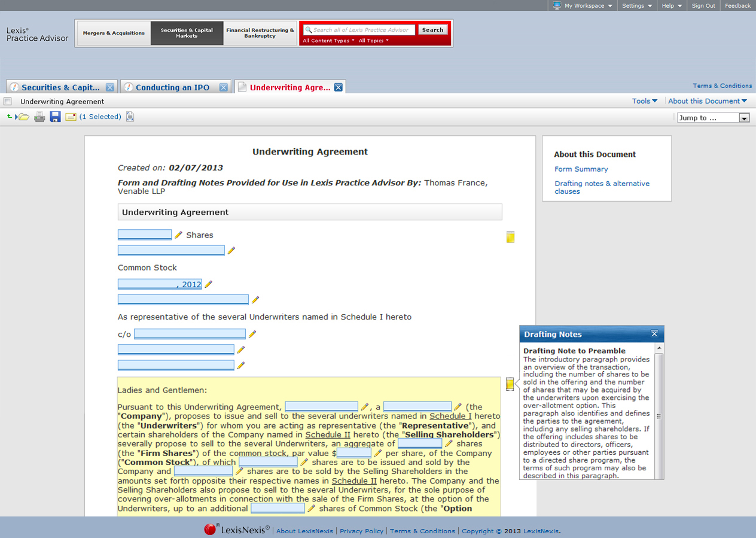Click the monitor icon beside My Workspace
Viewport: 756px width, 538px height.
point(557,5)
